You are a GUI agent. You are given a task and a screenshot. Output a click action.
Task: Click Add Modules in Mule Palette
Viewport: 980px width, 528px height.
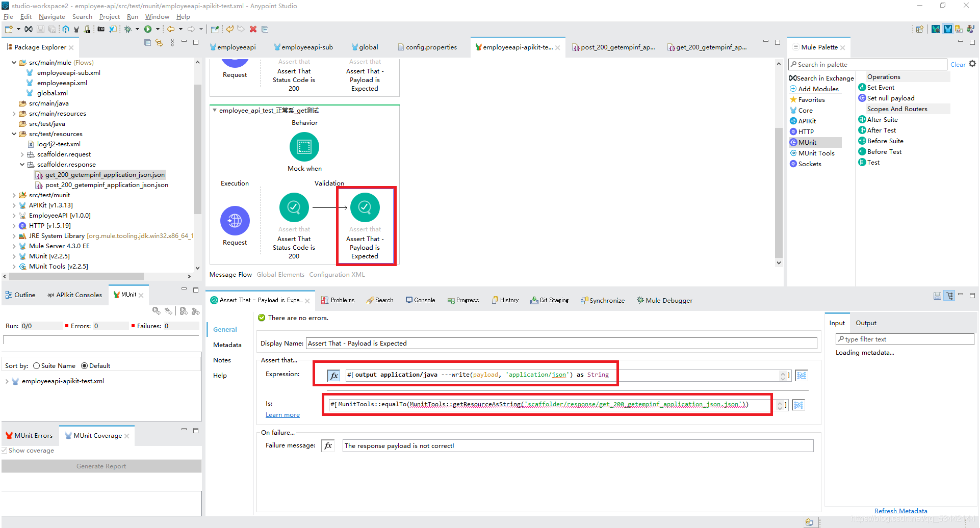pos(814,89)
